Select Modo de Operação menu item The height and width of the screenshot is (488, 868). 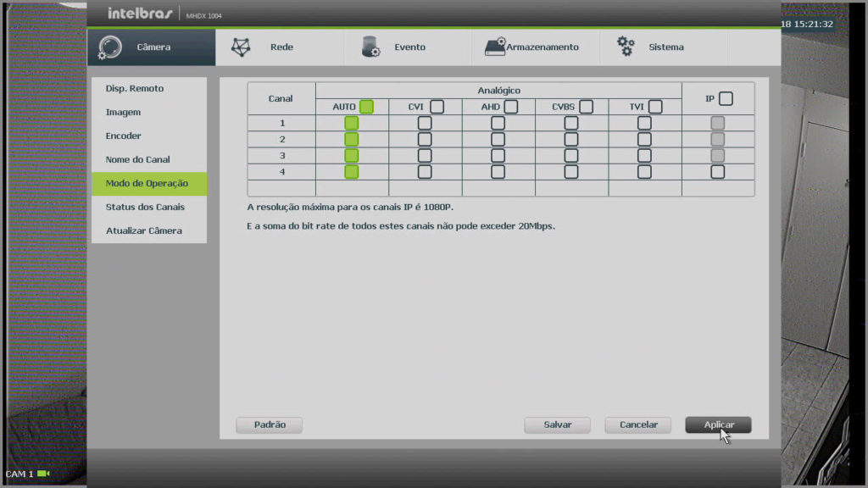click(149, 184)
